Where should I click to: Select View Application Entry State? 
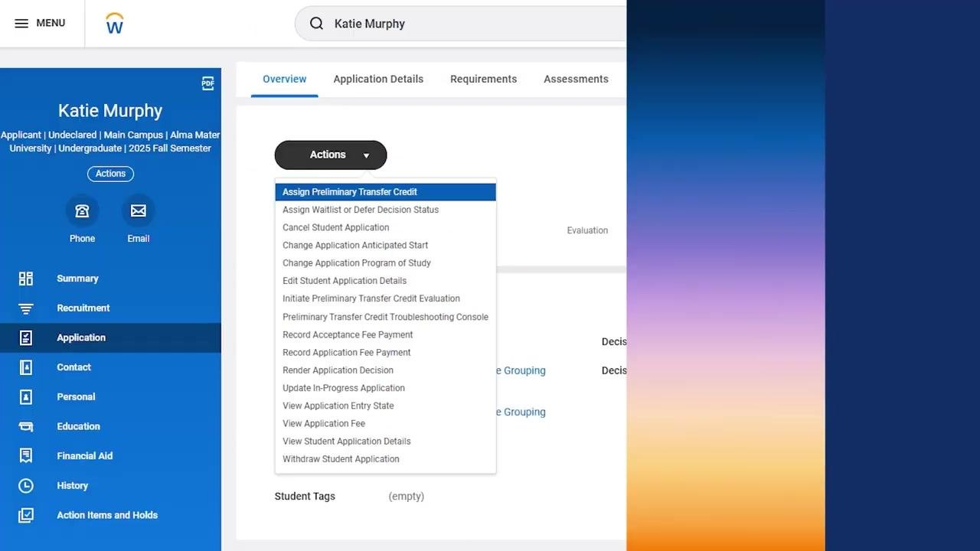click(x=385, y=406)
